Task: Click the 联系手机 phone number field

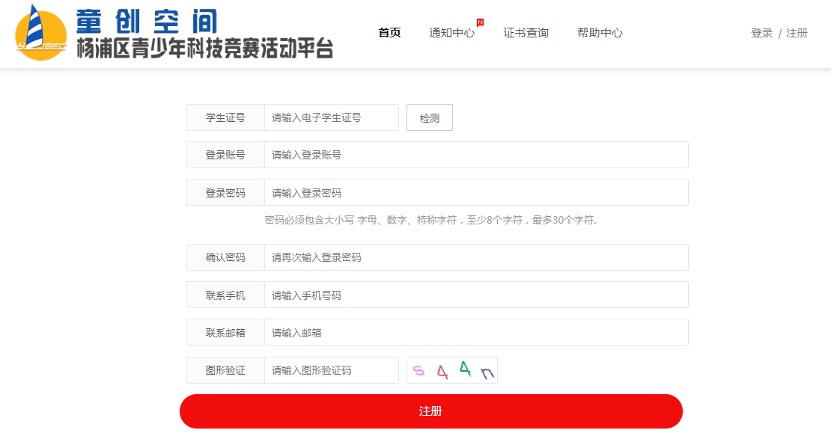Action: (476, 295)
